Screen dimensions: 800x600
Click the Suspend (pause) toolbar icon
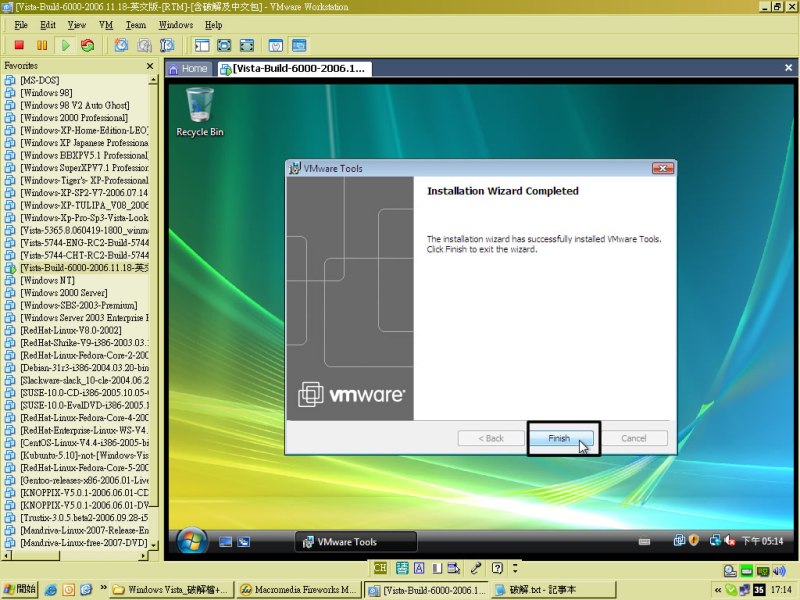[42, 45]
